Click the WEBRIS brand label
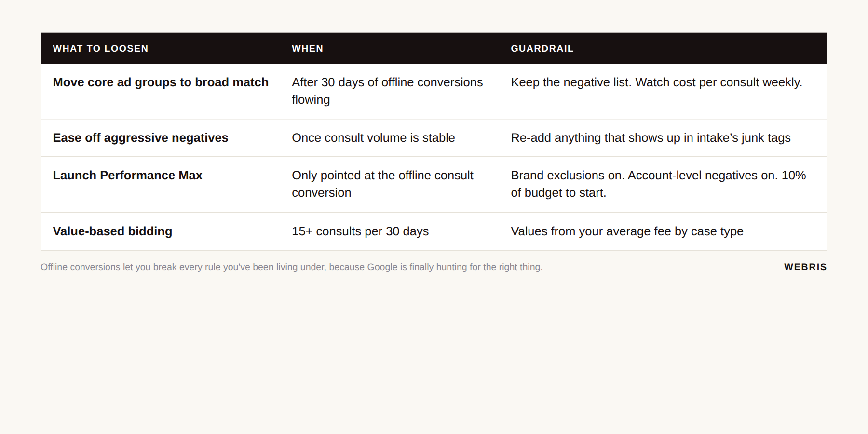Screen dimensions: 868x434 click(x=805, y=267)
